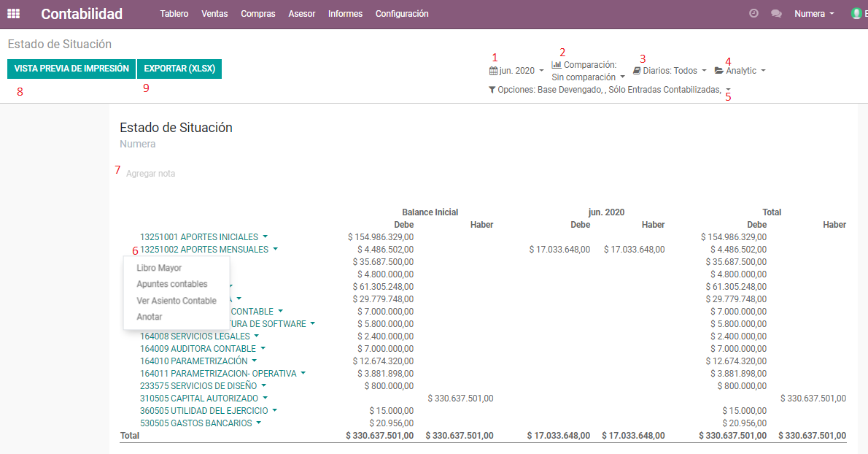Expand caret of 233575 SERVICIOS DE DISEÑO
The image size is (868, 454).
[x=263, y=386]
